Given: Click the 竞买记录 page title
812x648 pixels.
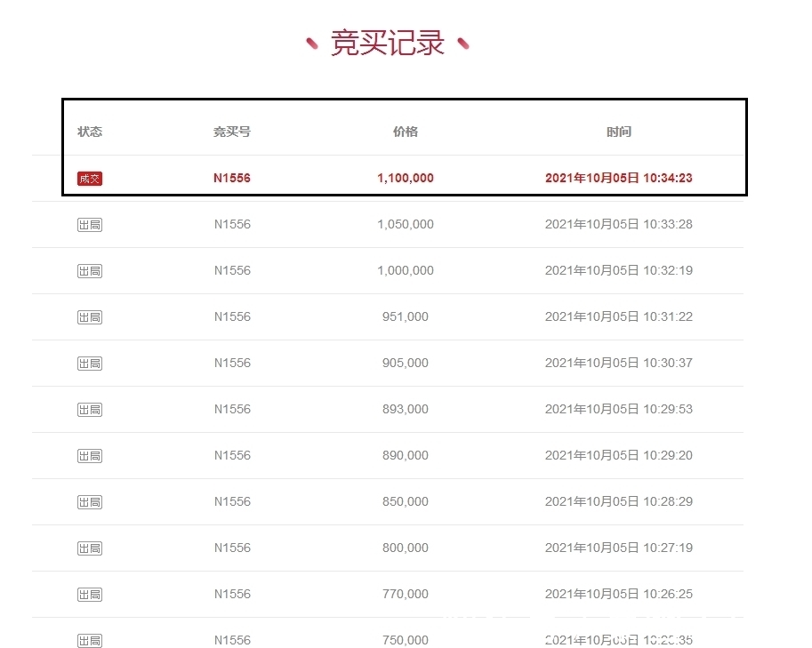Looking at the screenshot, I should point(388,43).
